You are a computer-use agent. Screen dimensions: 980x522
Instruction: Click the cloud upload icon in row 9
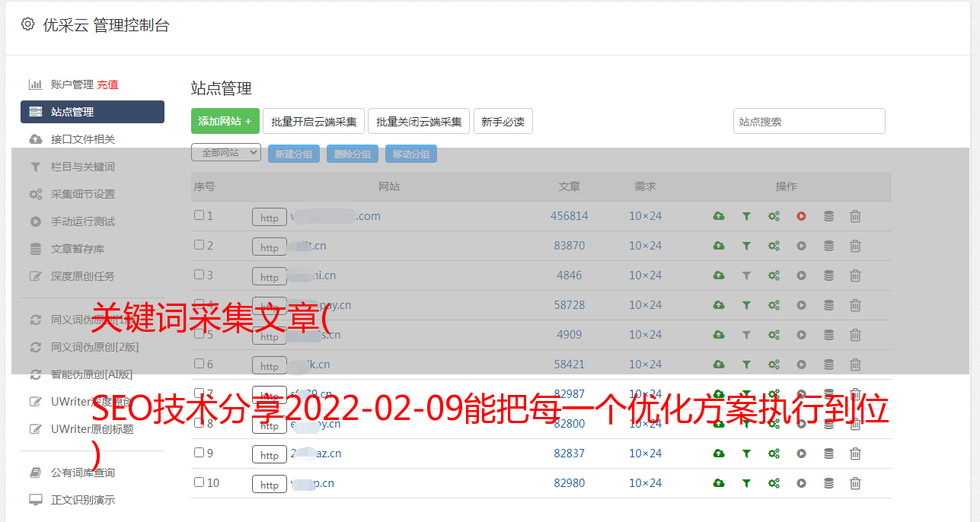[719, 454]
